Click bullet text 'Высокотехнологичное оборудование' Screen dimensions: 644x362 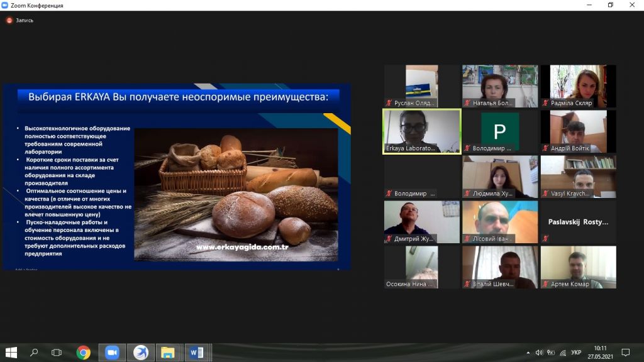coord(77,128)
